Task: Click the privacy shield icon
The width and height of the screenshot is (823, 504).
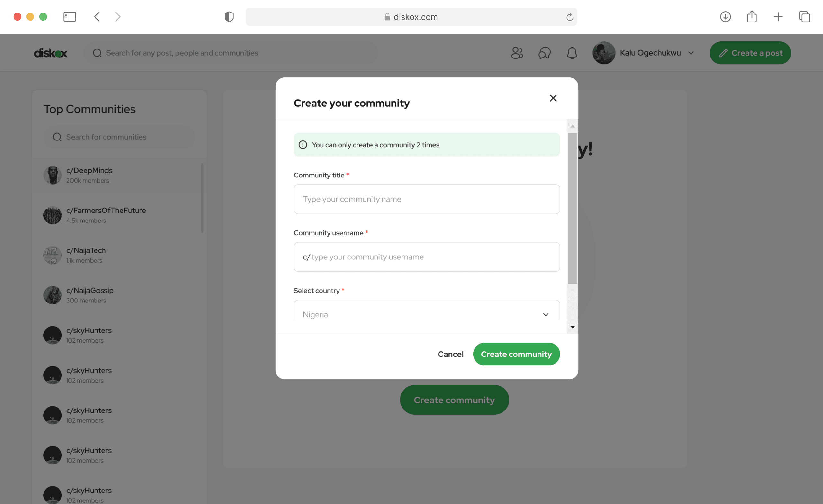Action: pyautogui.click(x=229, y=17)
